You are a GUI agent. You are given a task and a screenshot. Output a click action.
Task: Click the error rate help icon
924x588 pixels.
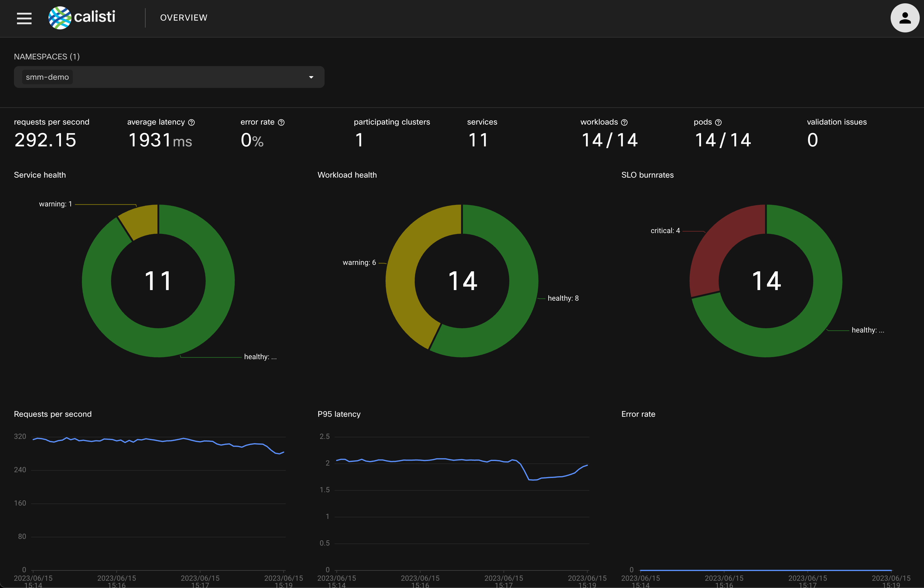281,122
